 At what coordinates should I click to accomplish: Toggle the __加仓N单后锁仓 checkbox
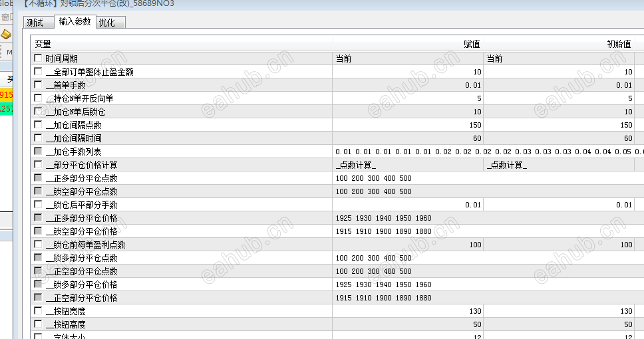(x=38, y=111)
